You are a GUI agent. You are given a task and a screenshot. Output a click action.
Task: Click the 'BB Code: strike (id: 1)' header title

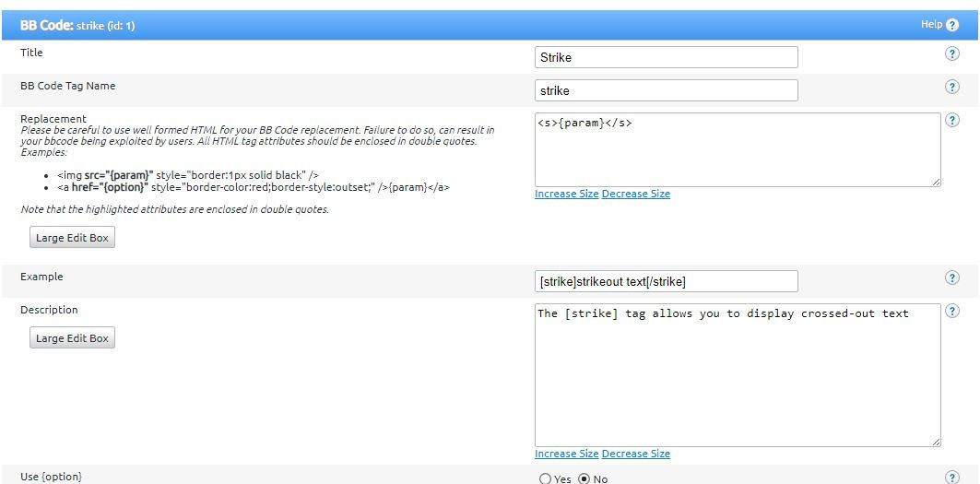(x=77, y=26)
